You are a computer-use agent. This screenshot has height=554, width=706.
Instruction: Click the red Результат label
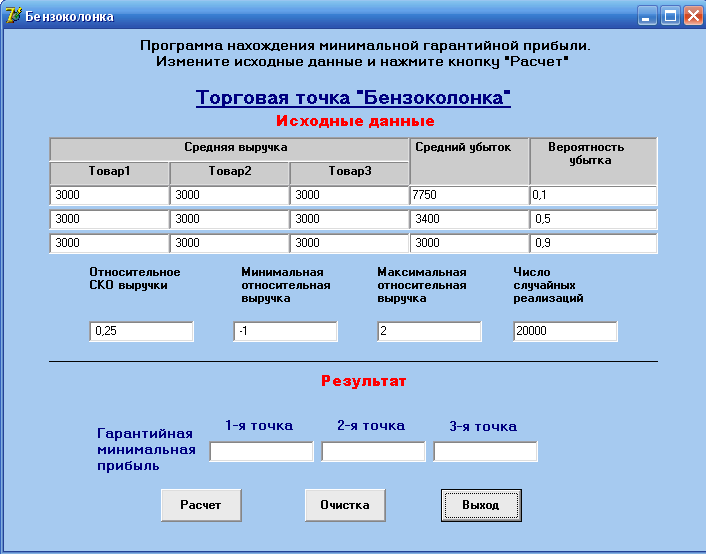(363, 381)
